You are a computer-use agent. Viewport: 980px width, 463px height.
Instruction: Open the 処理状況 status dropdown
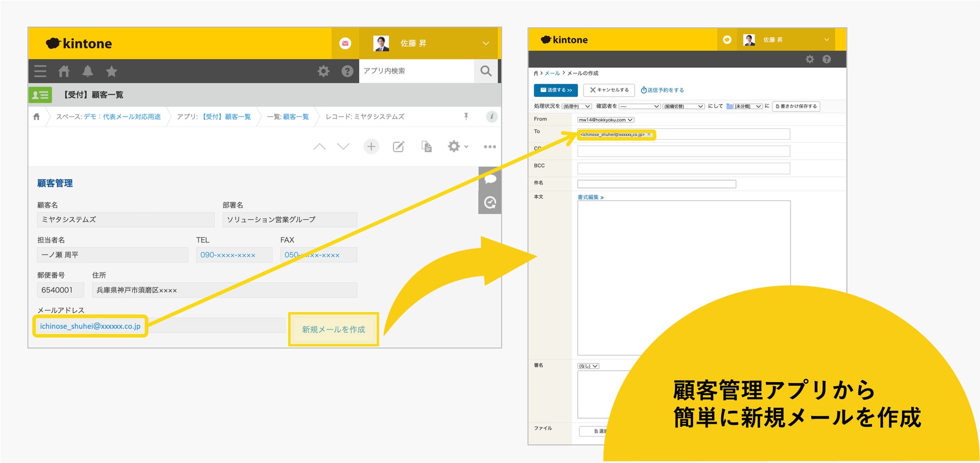[x=576, y=107]
